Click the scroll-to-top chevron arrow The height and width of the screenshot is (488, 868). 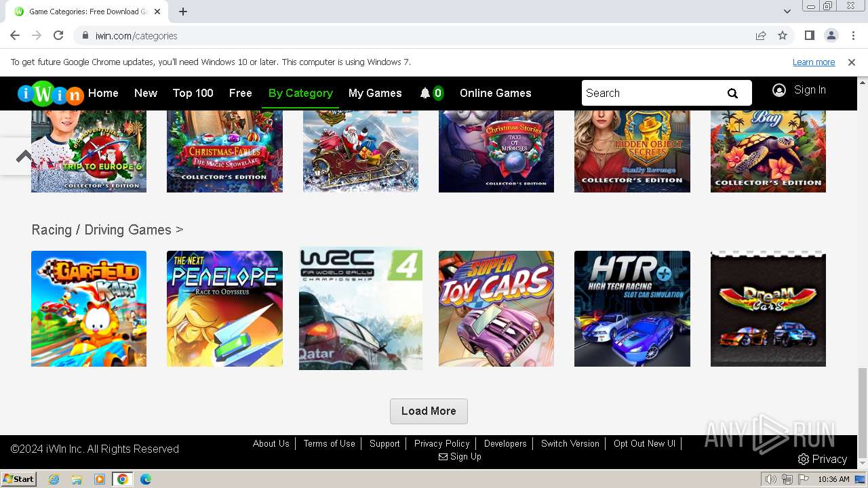24,157
